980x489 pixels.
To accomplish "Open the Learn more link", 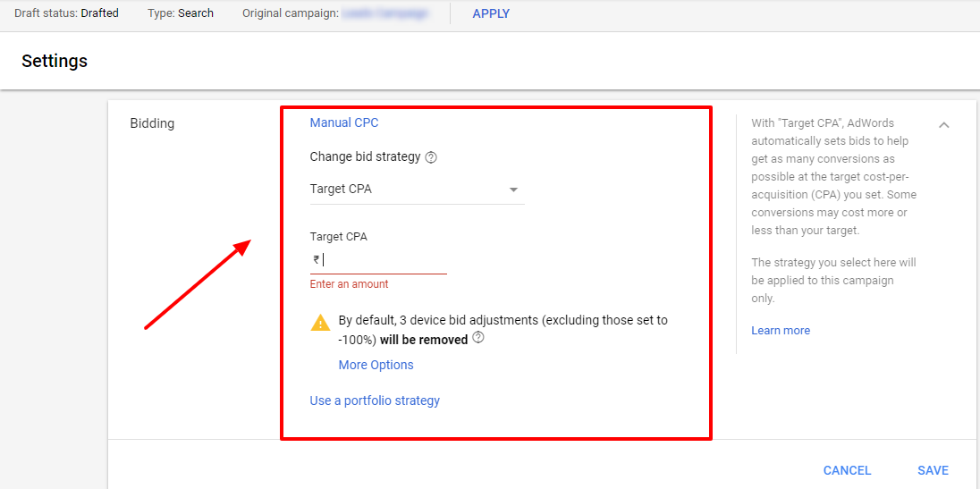I will 781,331.
